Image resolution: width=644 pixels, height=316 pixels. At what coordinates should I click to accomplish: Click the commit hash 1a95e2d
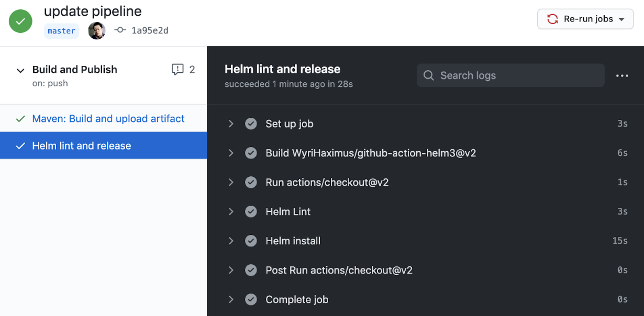[x=150, y=31]
